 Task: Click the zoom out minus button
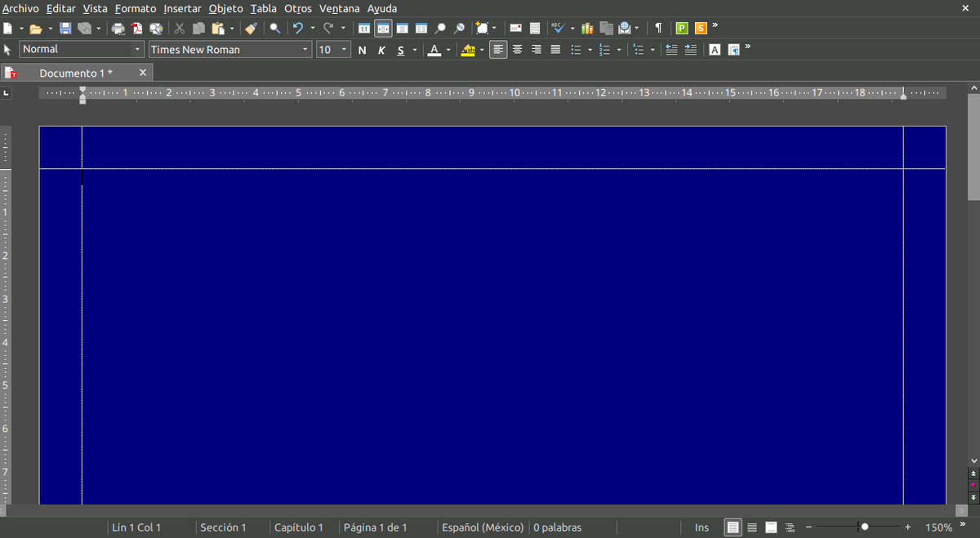point(808,527)
